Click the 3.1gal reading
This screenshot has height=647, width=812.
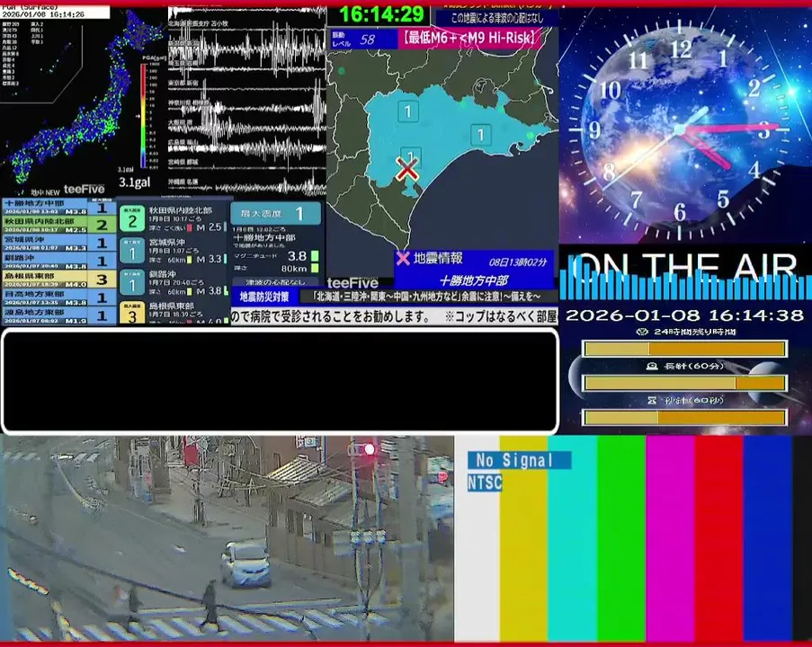pyautogui.click(x=135, y=182)
